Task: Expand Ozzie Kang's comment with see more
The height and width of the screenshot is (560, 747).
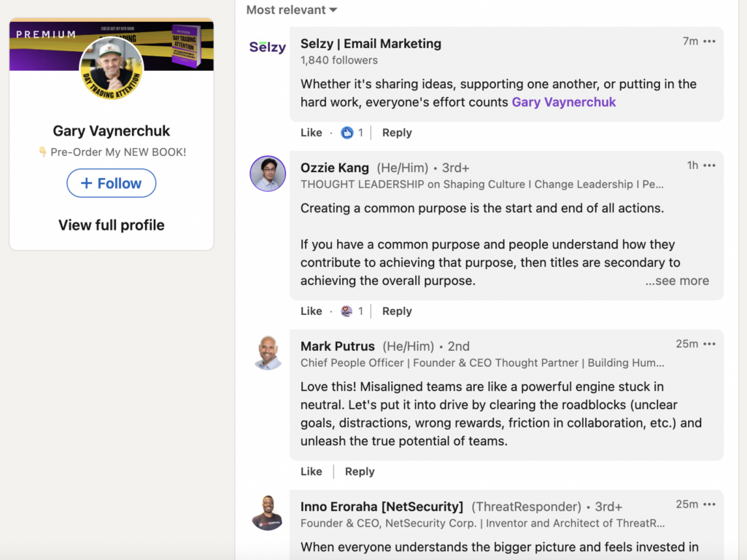Action: 677,281
